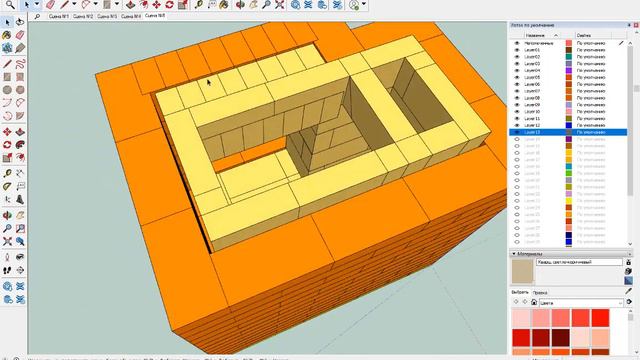Click the scene search magnifier icon
Viewport: 640px width, 360px height.
(37, 16)
